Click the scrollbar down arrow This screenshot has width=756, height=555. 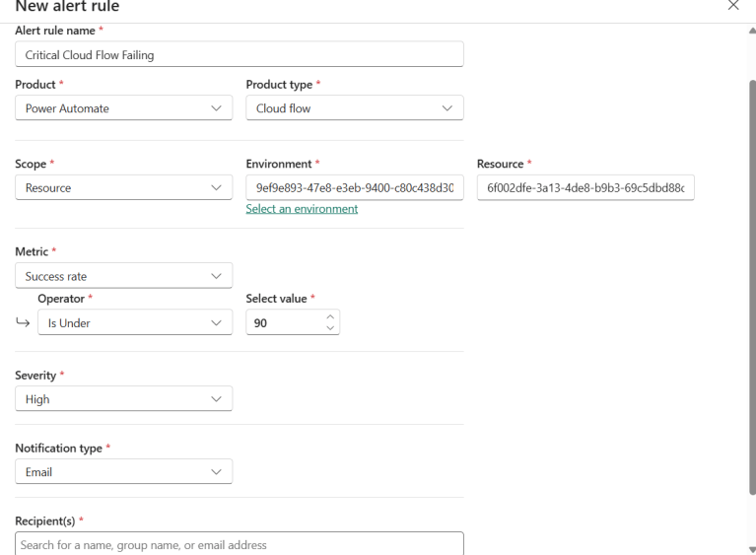click(x=752, y=550)
